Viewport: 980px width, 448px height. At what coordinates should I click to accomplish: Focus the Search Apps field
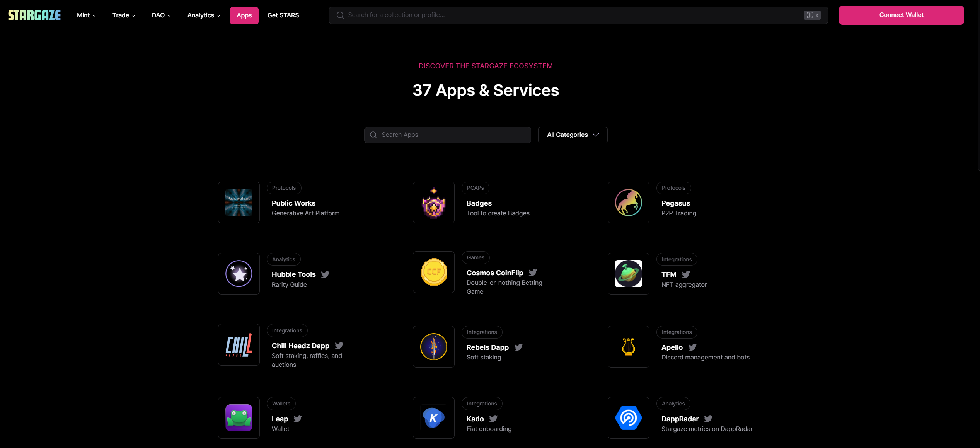447,135
